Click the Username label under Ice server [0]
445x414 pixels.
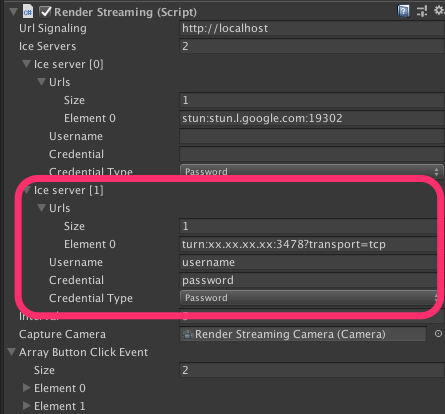click(x=76, y=136)
